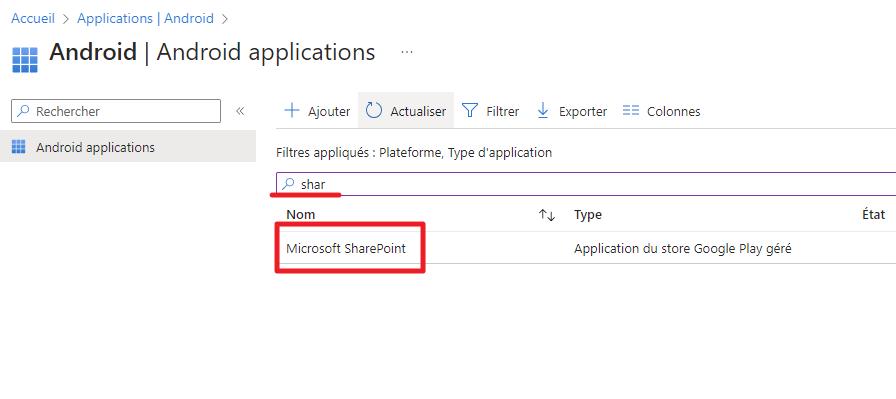This screenshot has height=399, width=896.
Task: Export the list with Exporter
Action: coord(571,111)
